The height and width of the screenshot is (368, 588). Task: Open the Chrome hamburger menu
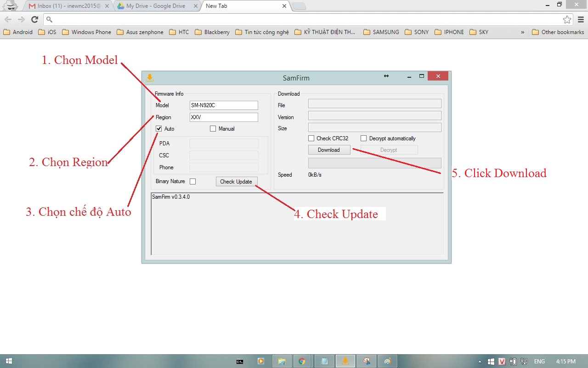[x=581, y=19]
